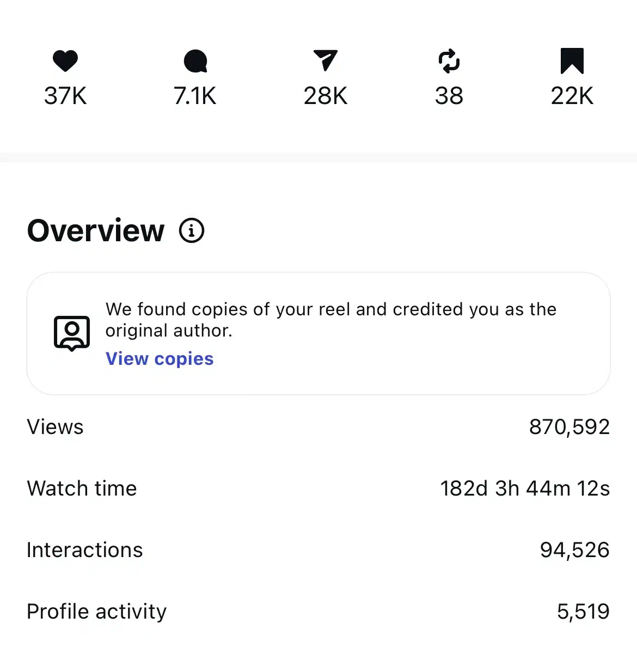Click the Views row label
The image size is (637, 672).
pos(56,427)
